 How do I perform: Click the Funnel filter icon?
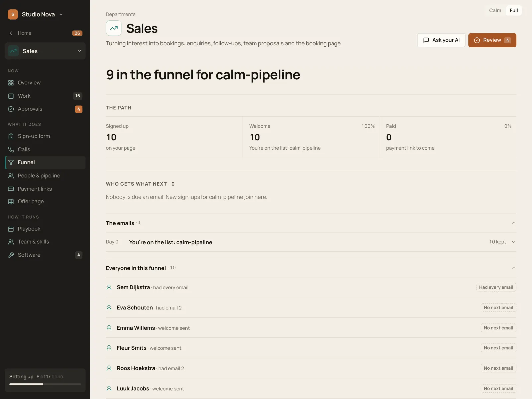click(11, 162)
